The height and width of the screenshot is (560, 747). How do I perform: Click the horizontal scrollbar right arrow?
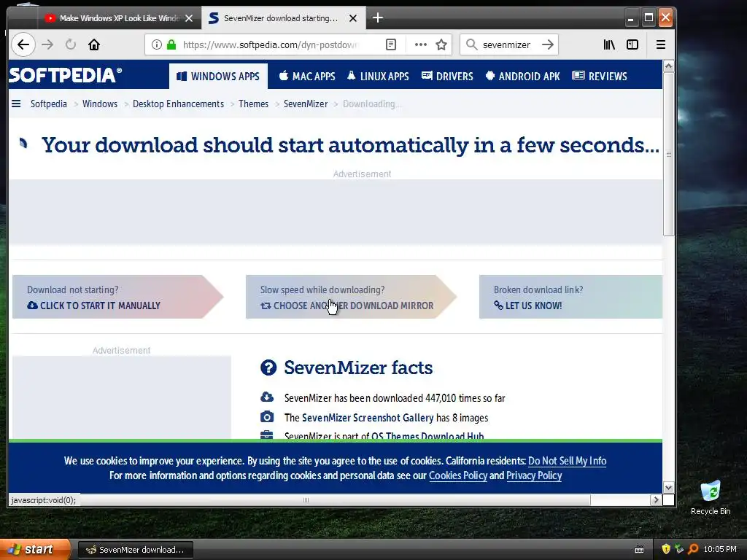(x=656, y=500)
